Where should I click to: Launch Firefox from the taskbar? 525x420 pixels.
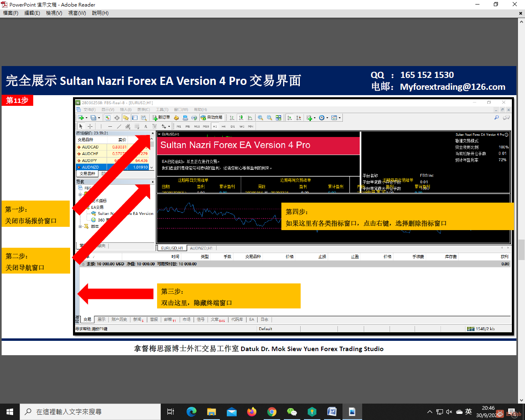pyautogui.click(x=252, y=412)
